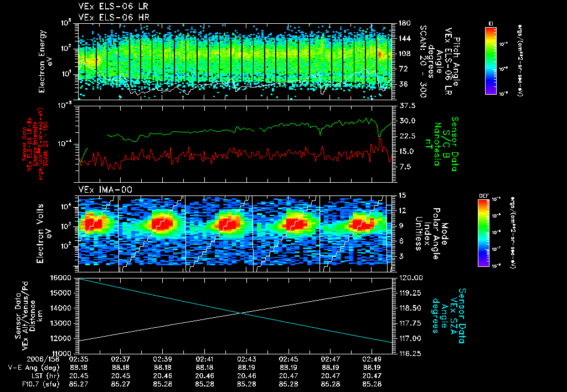The image size is (567, 392).
Task: Click the 02:35 time tick label
Action: tap(79, 359)
